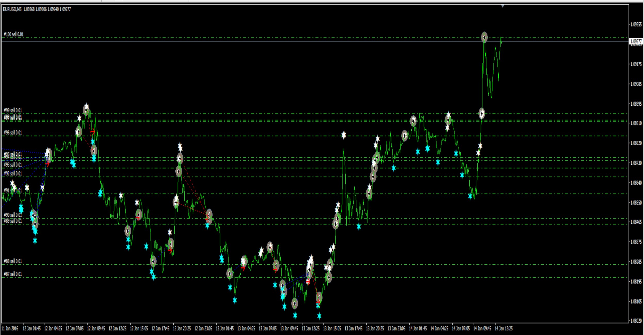Select price level 1.08020 on the axis

click(x=636, y=321)
